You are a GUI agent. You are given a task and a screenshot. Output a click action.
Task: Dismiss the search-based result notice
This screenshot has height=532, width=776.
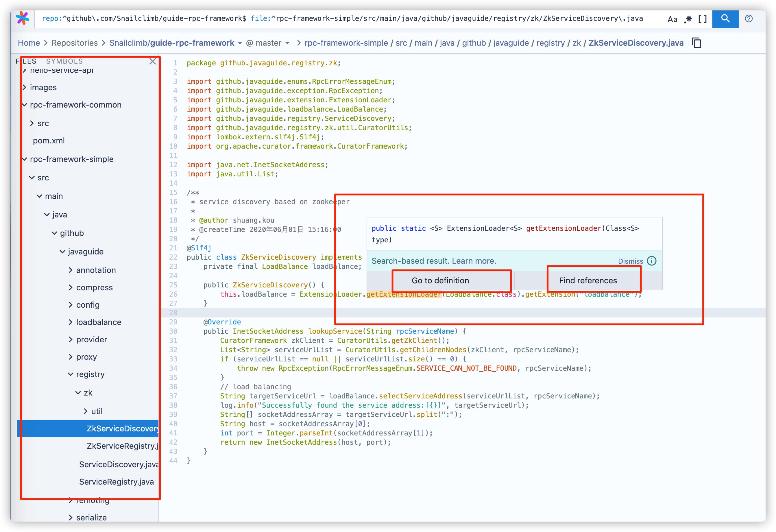tap(630, 261)
